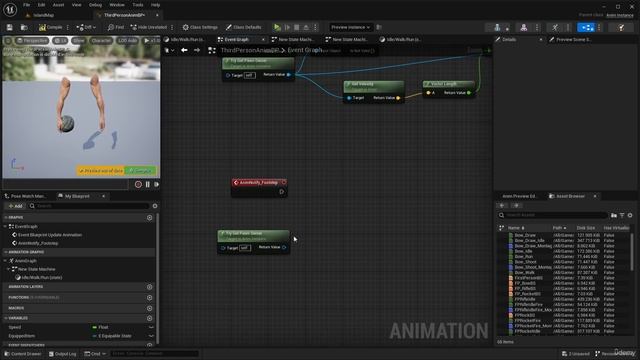
Task: Click the Preview out of date warning
Action: [100, 171]
